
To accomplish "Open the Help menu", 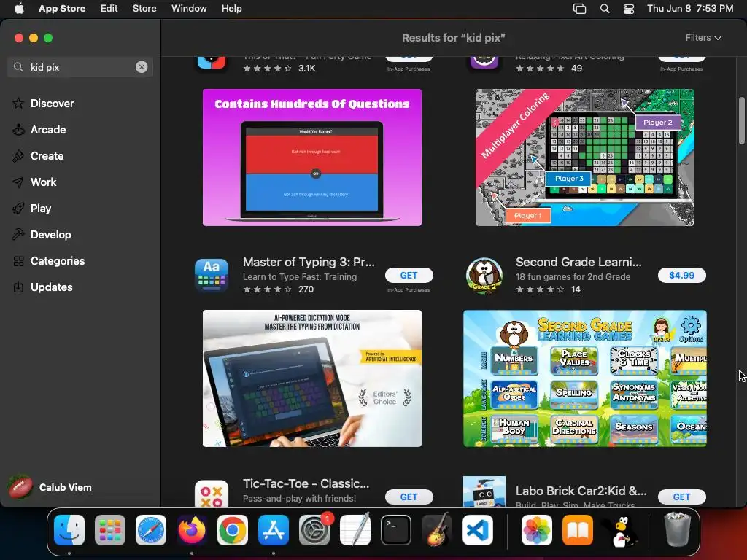I will point(231,9).
